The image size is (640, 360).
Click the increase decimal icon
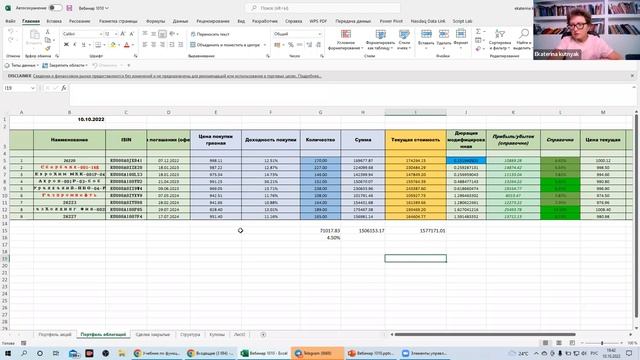(309, 45)
